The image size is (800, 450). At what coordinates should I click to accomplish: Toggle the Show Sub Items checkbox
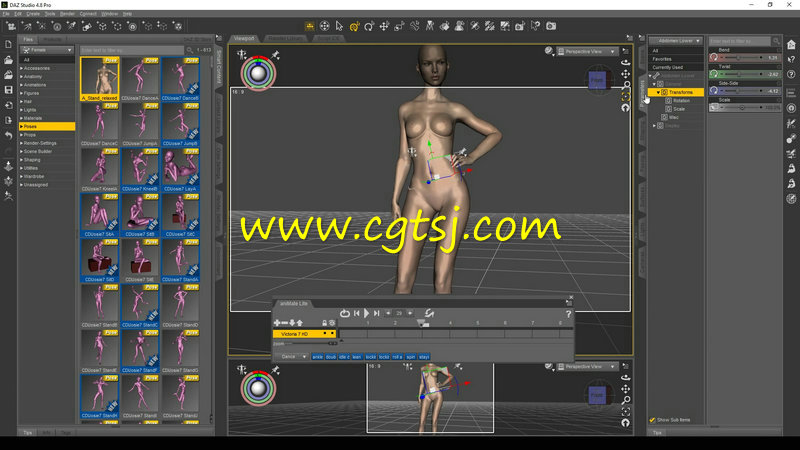coord(652,420)
